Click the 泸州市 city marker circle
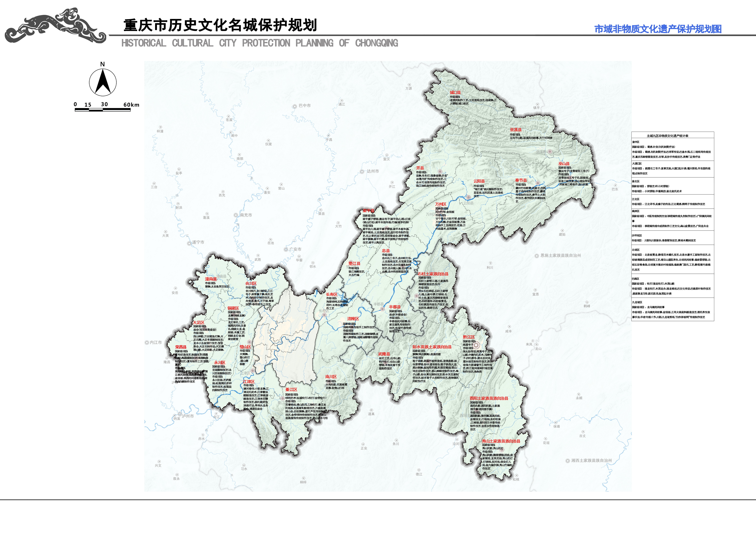Viewport: 756px width, 535px height. (x=180, y=414)
